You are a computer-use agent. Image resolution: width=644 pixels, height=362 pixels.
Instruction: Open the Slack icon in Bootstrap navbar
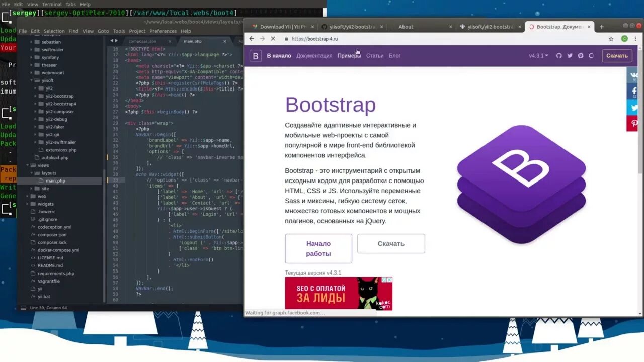[581, 56]
